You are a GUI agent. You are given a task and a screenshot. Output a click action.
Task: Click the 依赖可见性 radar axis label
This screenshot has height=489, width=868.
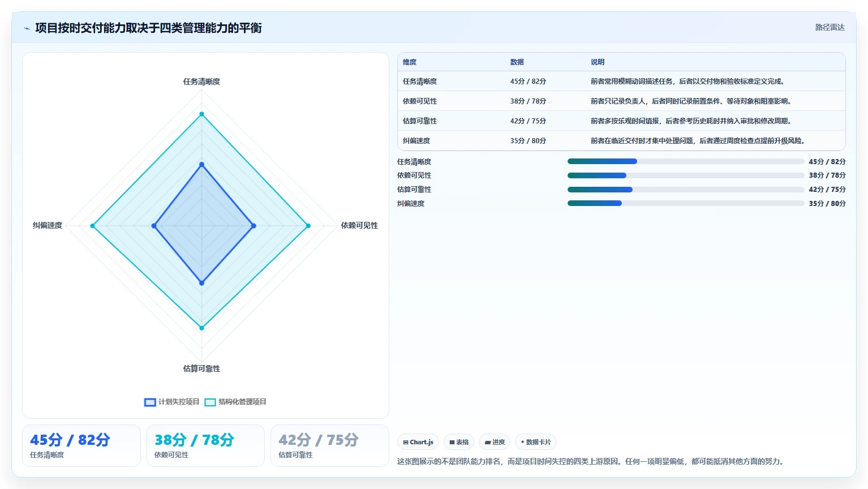pyautogui.click(x=359, y=226)
